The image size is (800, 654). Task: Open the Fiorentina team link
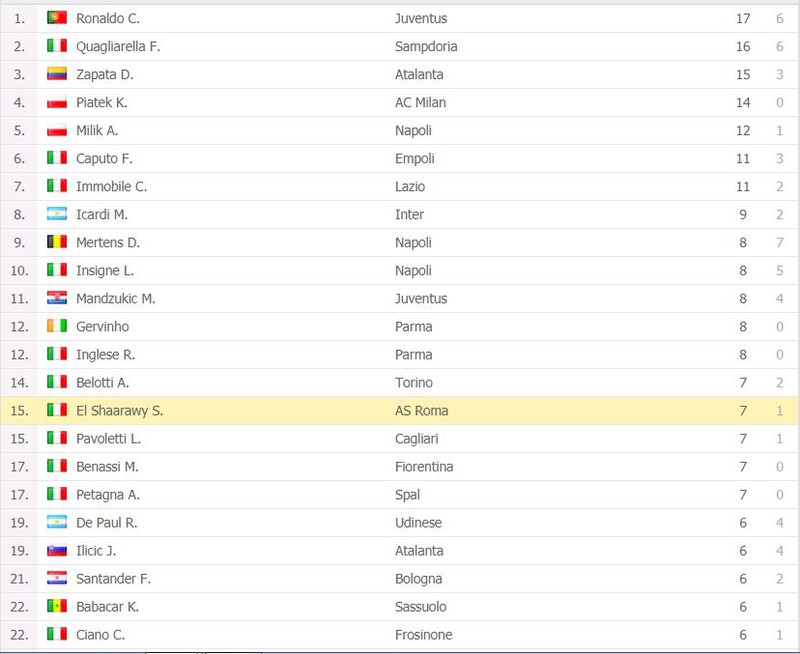point(424,467)
